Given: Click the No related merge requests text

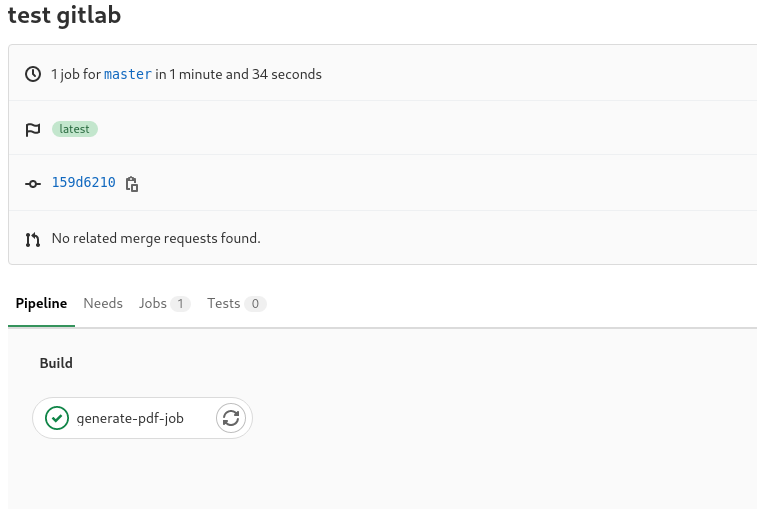Looking at the screenshot, I should 156,239.
